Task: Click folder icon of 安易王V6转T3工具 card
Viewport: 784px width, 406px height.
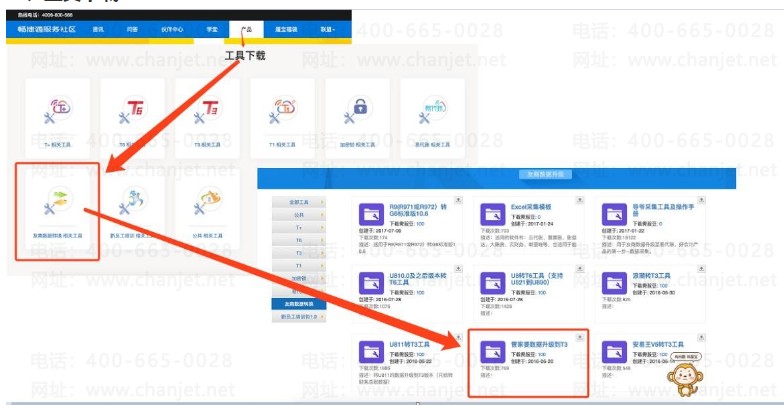Action: pos(614,352)
